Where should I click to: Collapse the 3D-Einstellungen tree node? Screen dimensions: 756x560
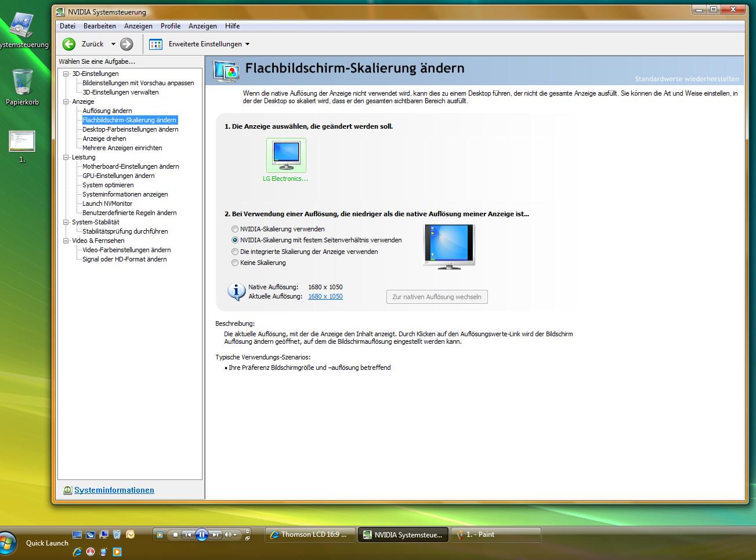click(x=66, y=74)
